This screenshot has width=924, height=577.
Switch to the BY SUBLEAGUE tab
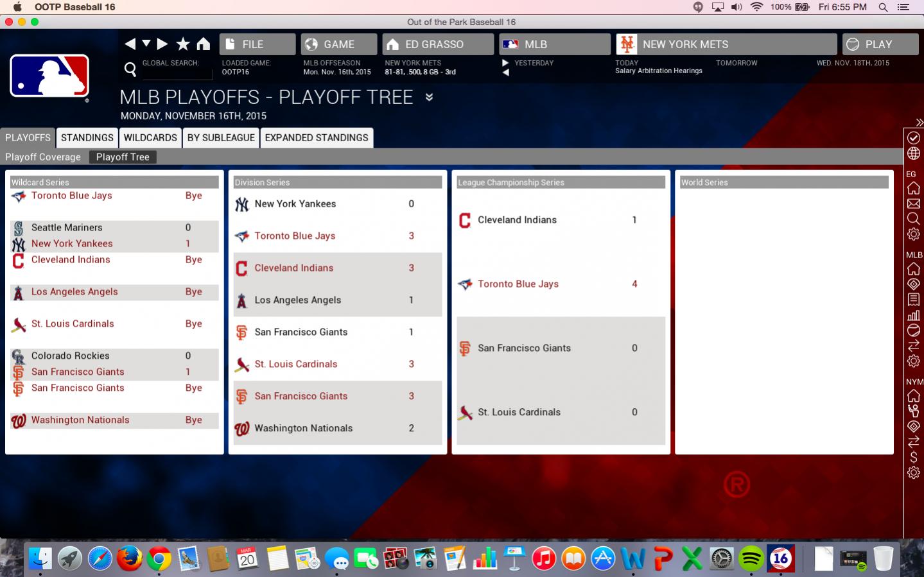click(x=221, y=137)
